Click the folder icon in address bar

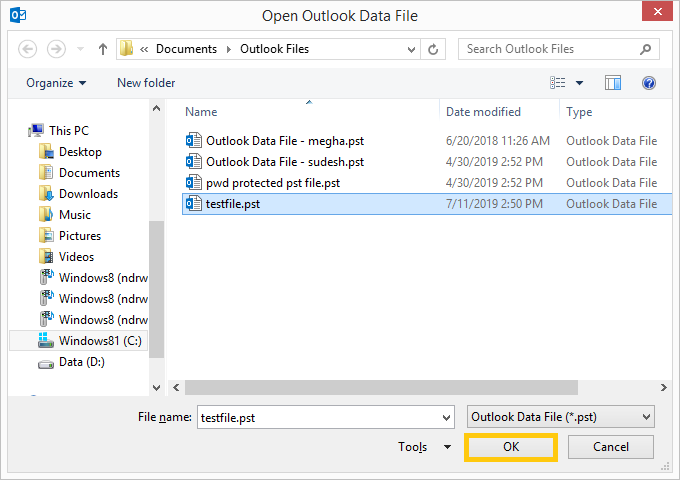point(126,49)
